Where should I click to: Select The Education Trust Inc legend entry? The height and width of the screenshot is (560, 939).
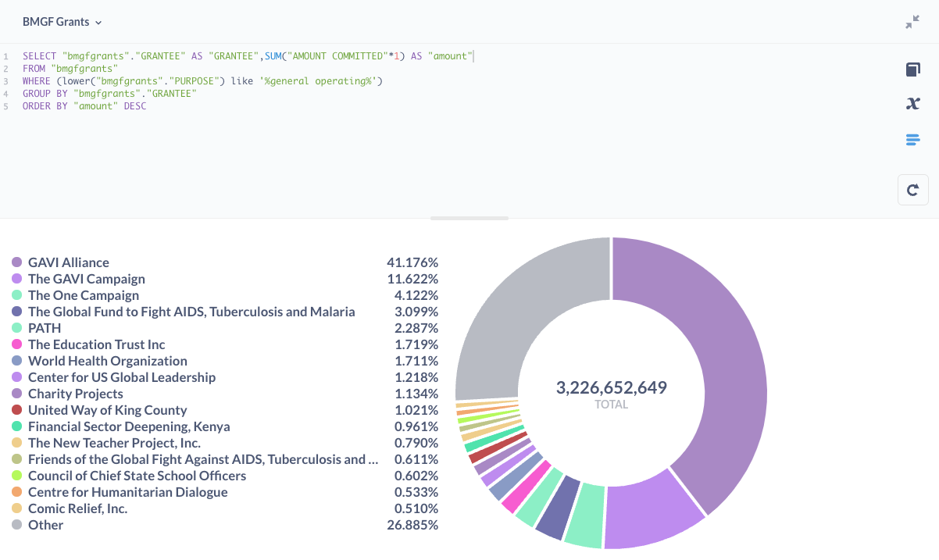pyautogui.click(x=96, y=344)
